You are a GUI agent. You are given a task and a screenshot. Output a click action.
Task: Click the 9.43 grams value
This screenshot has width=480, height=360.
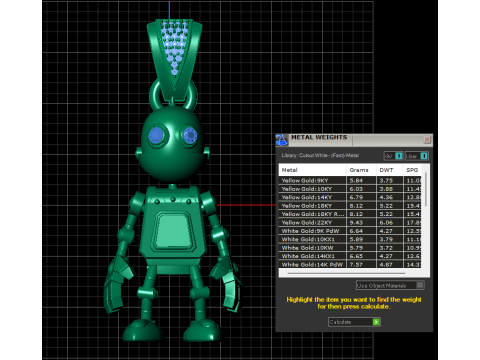tap(356, 222)
